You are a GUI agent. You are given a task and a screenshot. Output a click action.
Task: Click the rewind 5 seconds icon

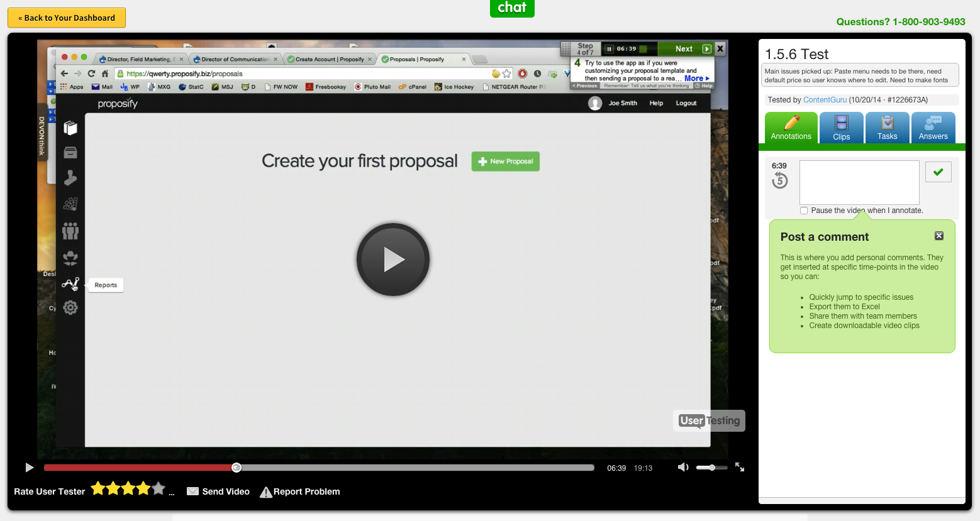[x=780, y=181]
